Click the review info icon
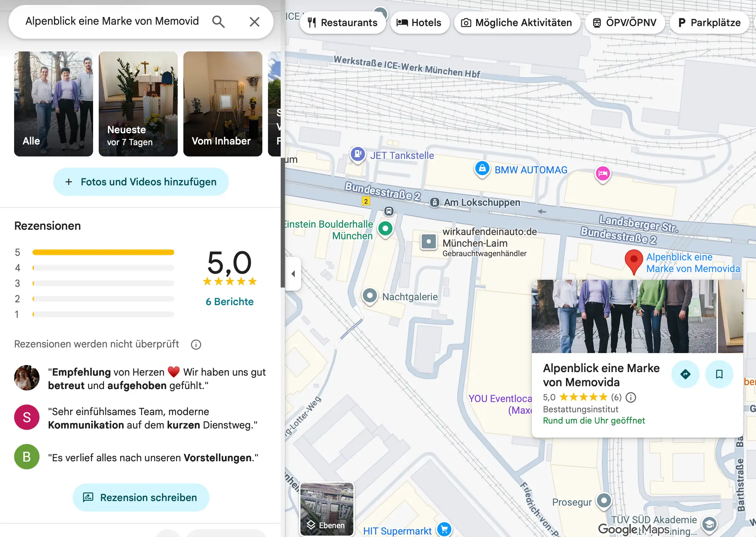The width and height of the screenshot is (756, 537). 196,345
